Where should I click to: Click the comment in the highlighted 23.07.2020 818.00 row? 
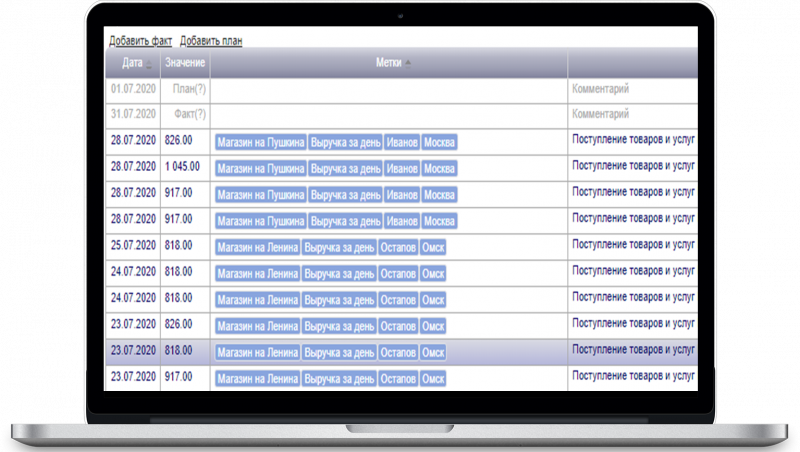tap(633, 349)
